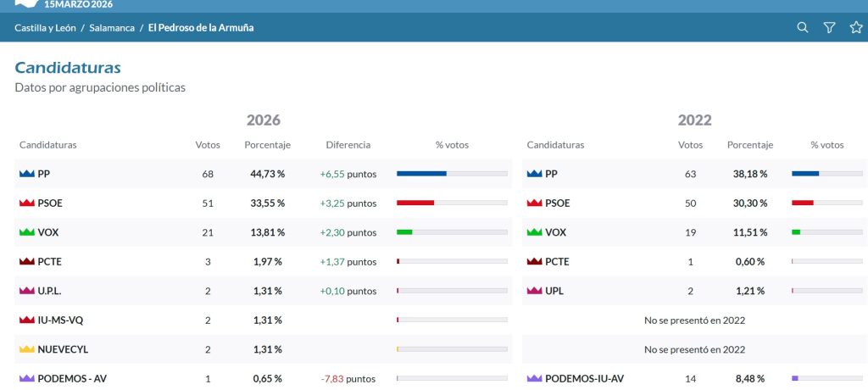Select El Pedroso de la Armuña breadcrumb

[x=201, y=28]
